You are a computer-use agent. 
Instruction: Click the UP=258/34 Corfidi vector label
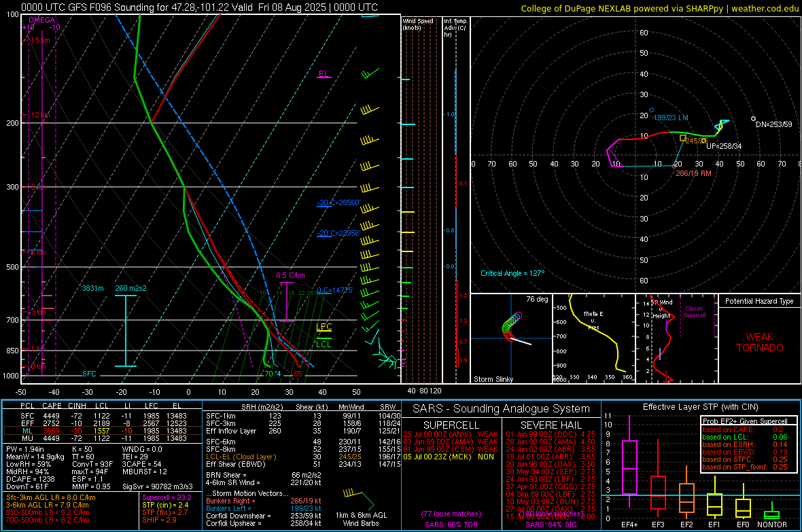(724, 146)
